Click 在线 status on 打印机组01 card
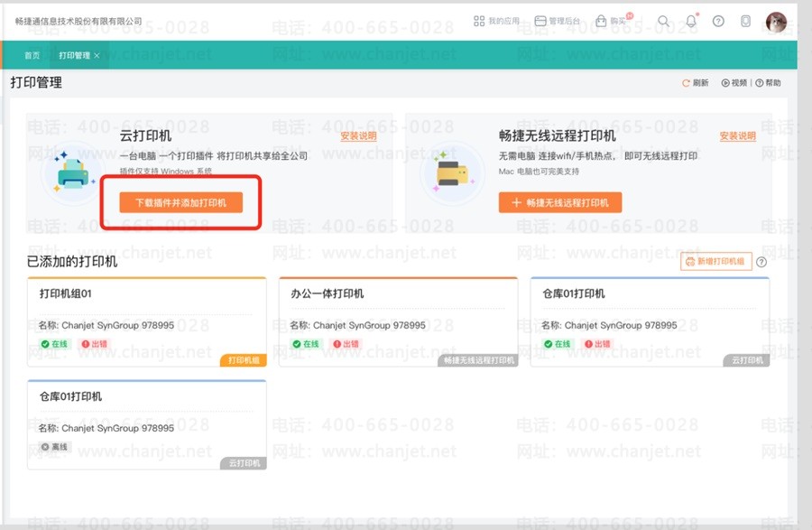Viewport: 812px width, 530px height. [x=55, y=344]
